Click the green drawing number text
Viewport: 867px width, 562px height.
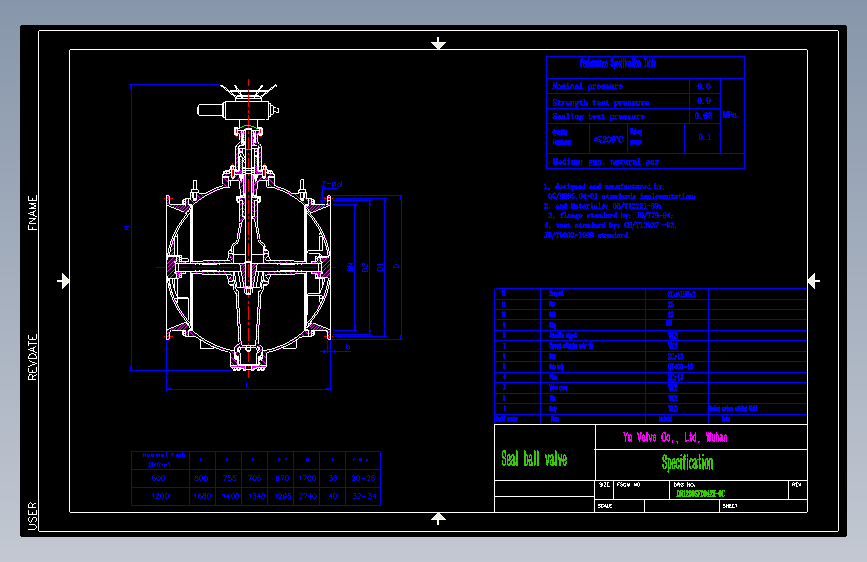(x=701, y=493)
